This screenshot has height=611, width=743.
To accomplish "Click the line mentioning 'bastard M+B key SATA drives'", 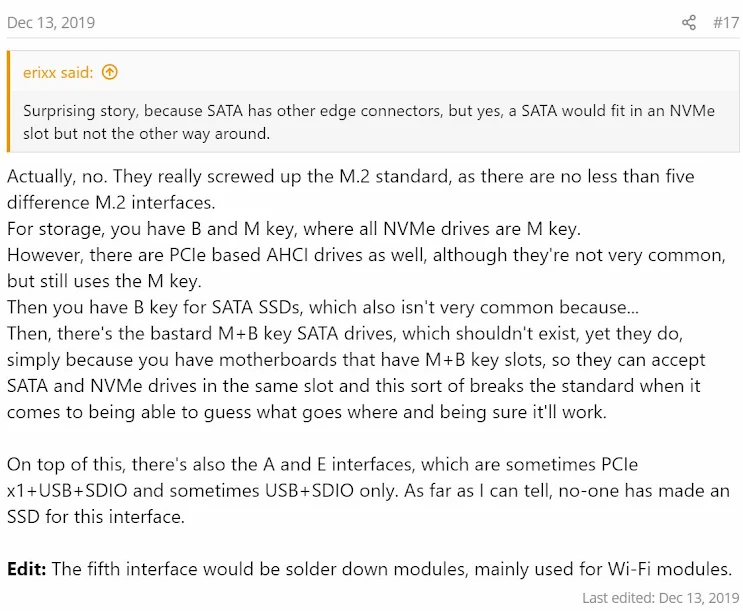I will coord(345,334).
